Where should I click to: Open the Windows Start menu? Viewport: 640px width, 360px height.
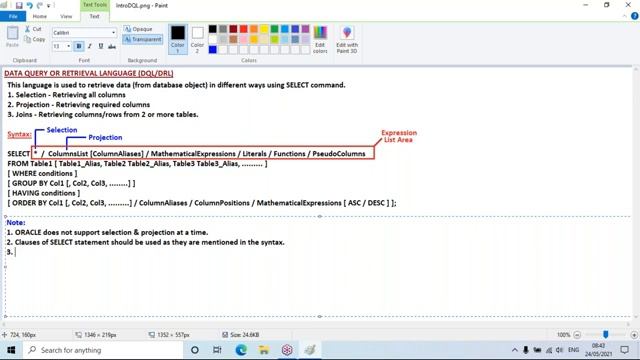pos(11,350)
